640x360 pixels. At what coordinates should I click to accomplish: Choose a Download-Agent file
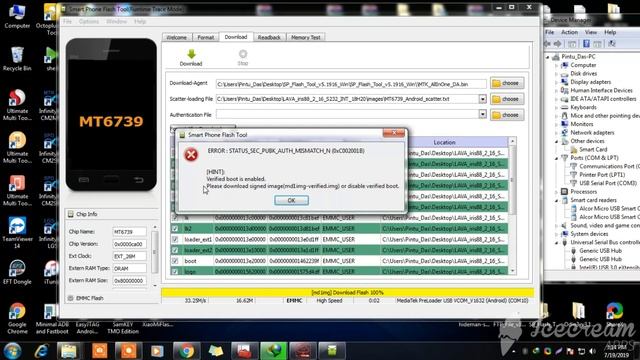[x=507, y=83]
